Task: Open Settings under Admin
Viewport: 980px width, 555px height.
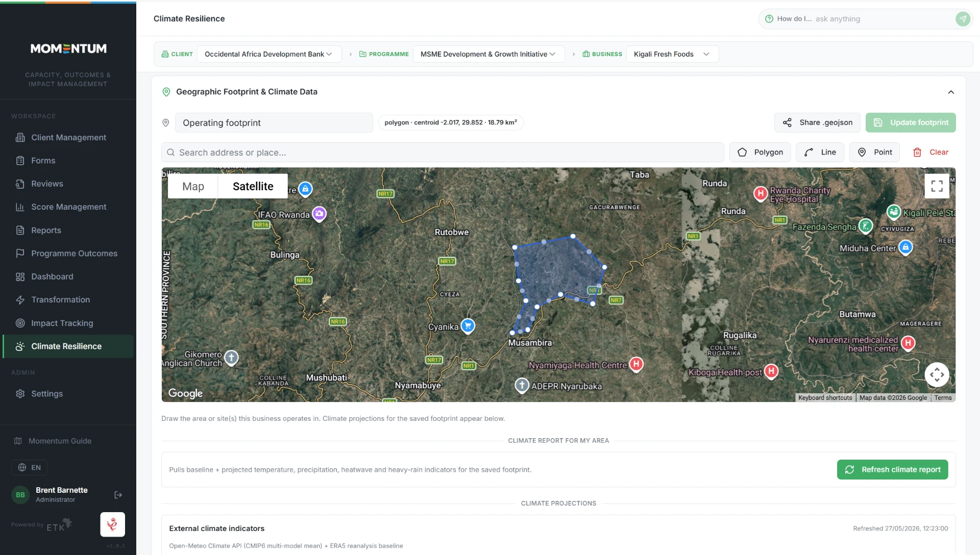Action: 68,393
